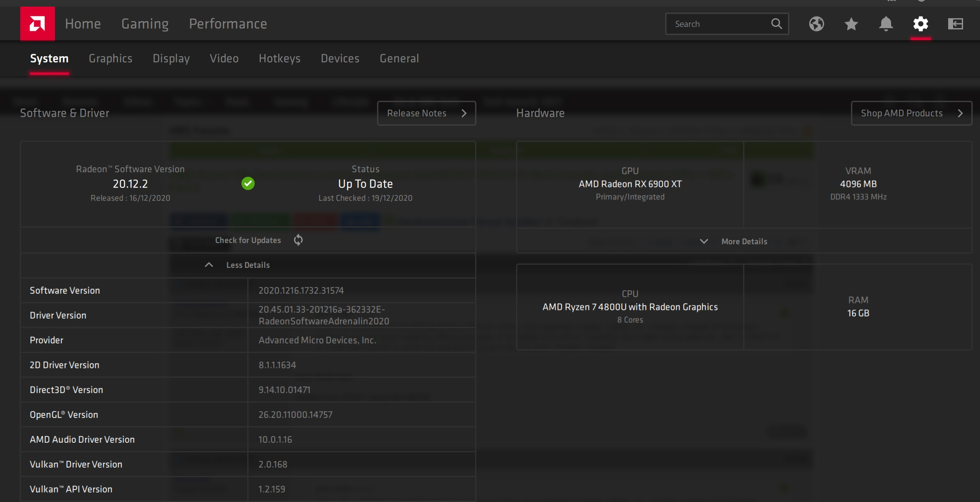Switch to the Graphics tab
Viewport: 980px width, 502px height.
pyautogui.click(x=110, y=58)
